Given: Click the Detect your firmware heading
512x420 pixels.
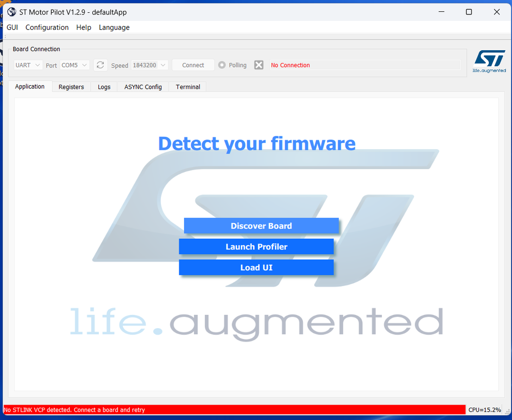Looking at the screenshot, I should pyautogui.click(x=257, y=144).
